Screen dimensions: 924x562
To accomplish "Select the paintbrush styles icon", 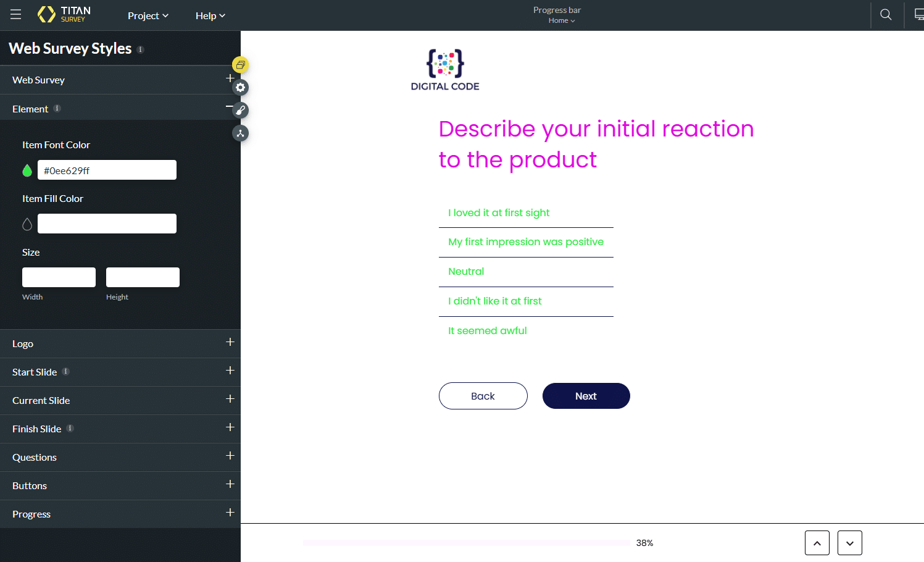I will pos(240,111).
